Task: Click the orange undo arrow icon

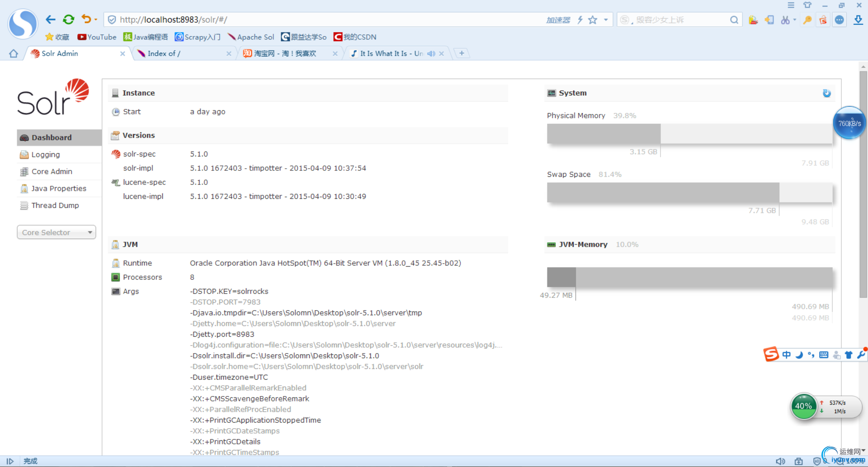Action: point(86,19)
